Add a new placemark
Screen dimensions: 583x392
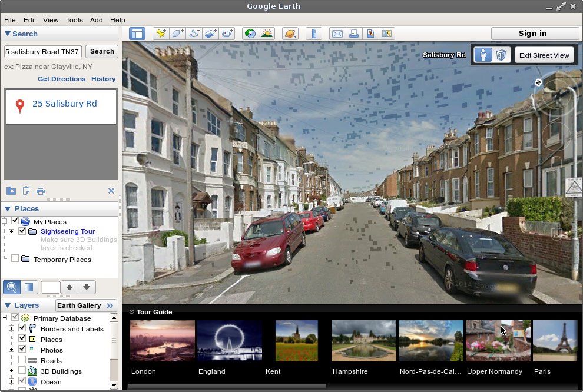click(161, 34)
